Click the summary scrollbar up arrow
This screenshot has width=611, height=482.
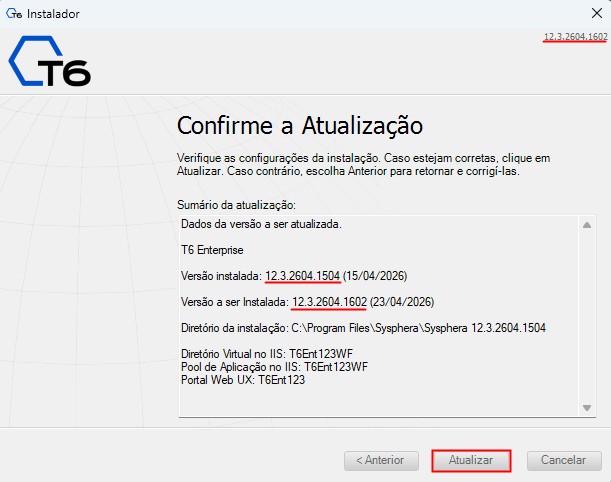tap(587, 225)
